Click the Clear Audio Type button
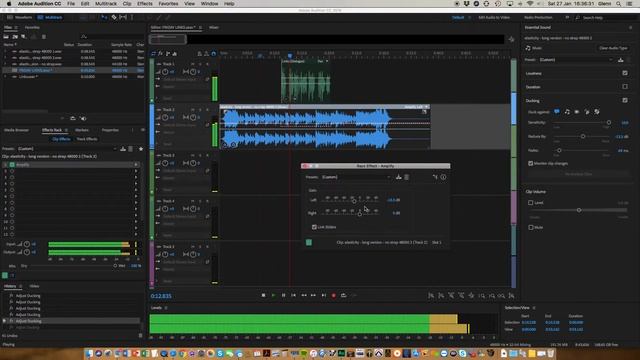Viewport: 640px width, 360px height. (613, 48)
